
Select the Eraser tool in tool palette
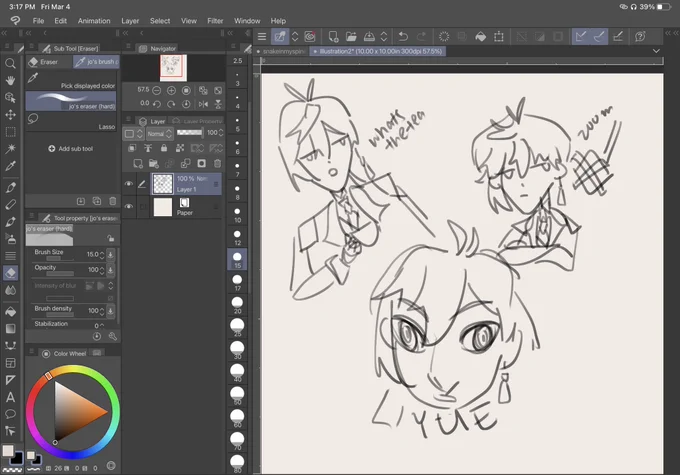point(10,273)
